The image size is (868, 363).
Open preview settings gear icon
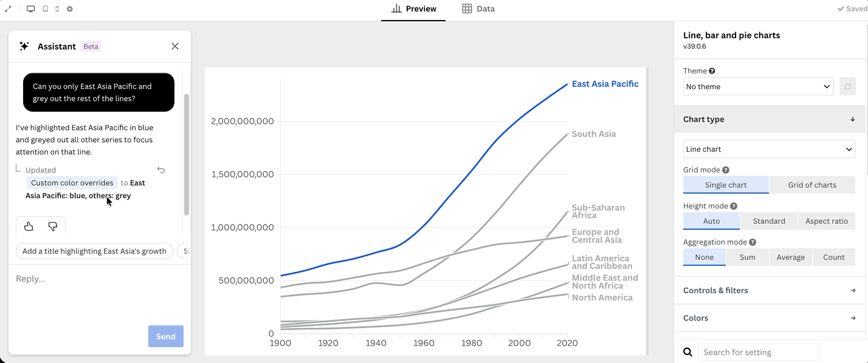click(70, 9)
